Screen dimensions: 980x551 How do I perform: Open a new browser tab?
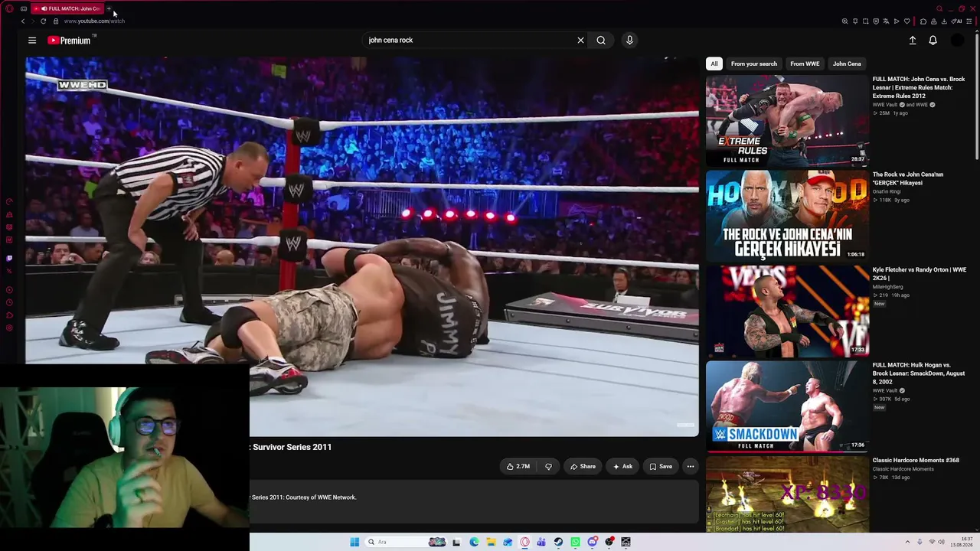pyautogui.click(x=109, y=8)
